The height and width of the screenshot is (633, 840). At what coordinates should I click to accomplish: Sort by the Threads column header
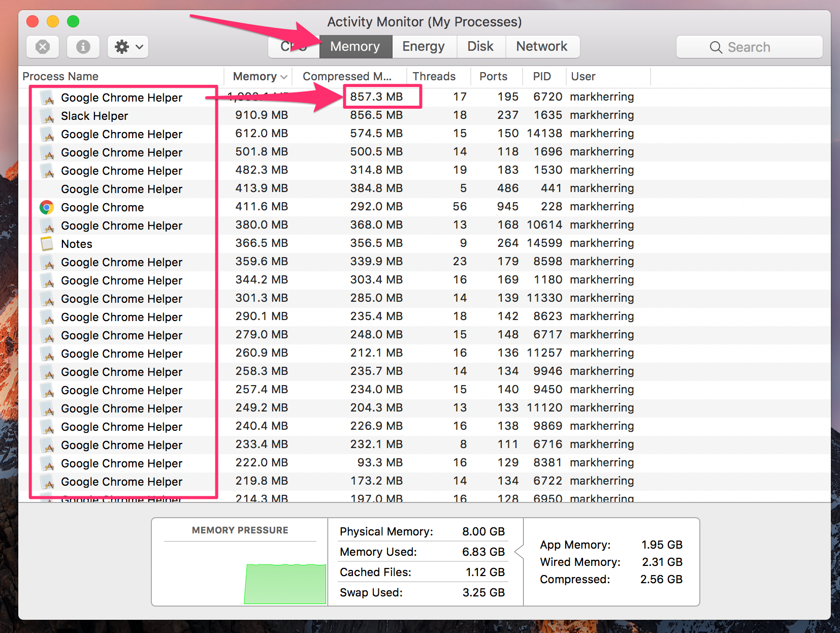click(439, 76)
